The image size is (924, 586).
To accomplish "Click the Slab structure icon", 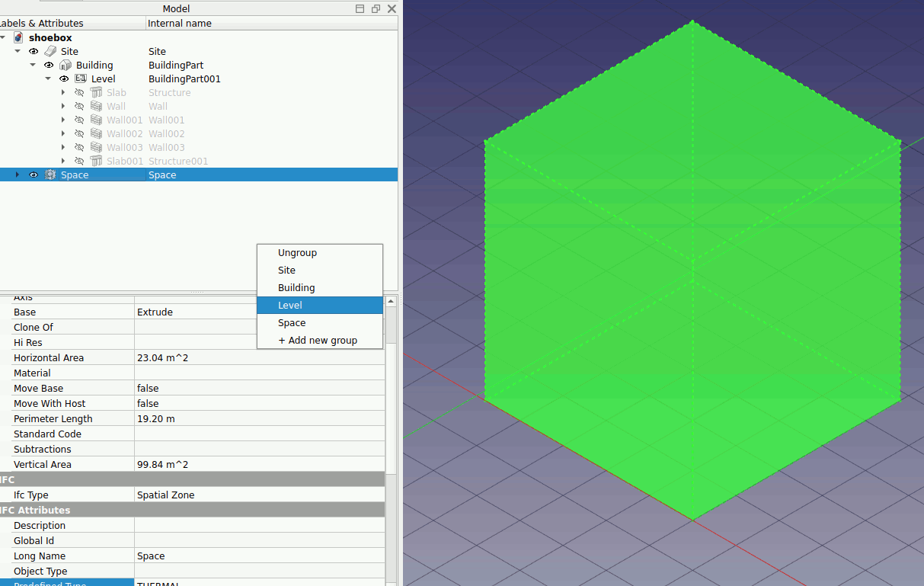I will 96,92.
